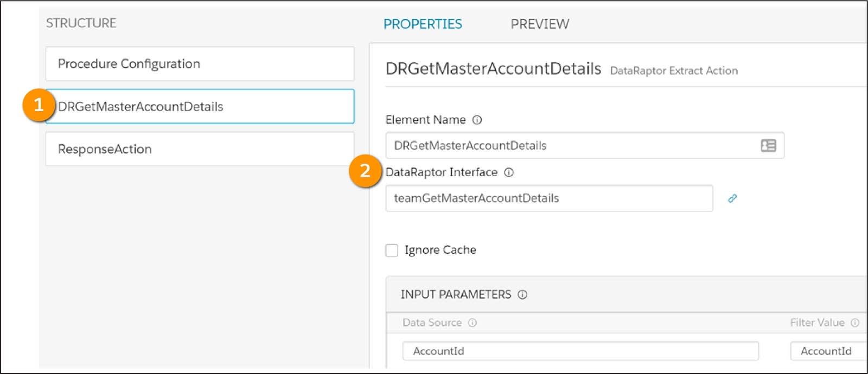This screenshot has width=868, height=374.
Task: Edit the Data Source AccountId field
Action: [x=580, y=351]
